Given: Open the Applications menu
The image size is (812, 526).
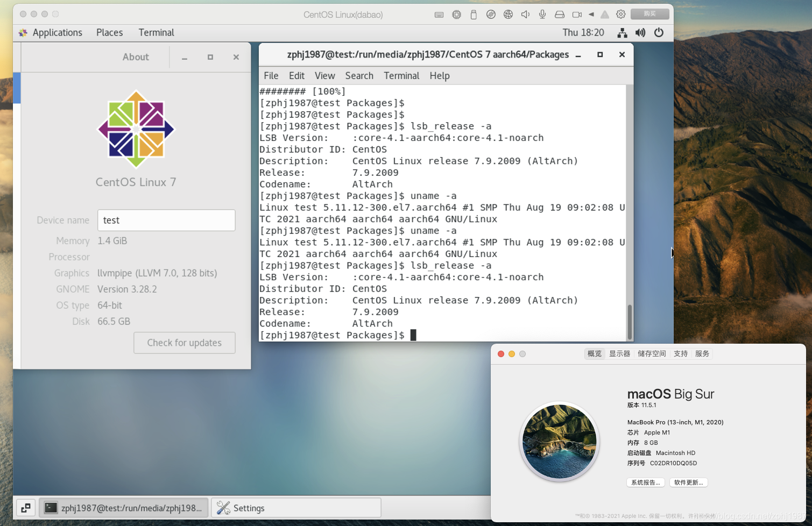Looking at the screenshot, I should (57, 33).
